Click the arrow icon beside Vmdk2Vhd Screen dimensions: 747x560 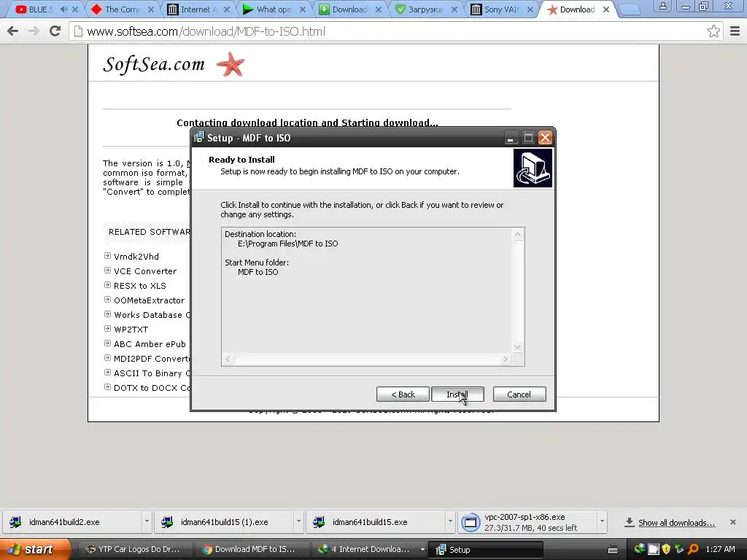click(x=108, y=256)
